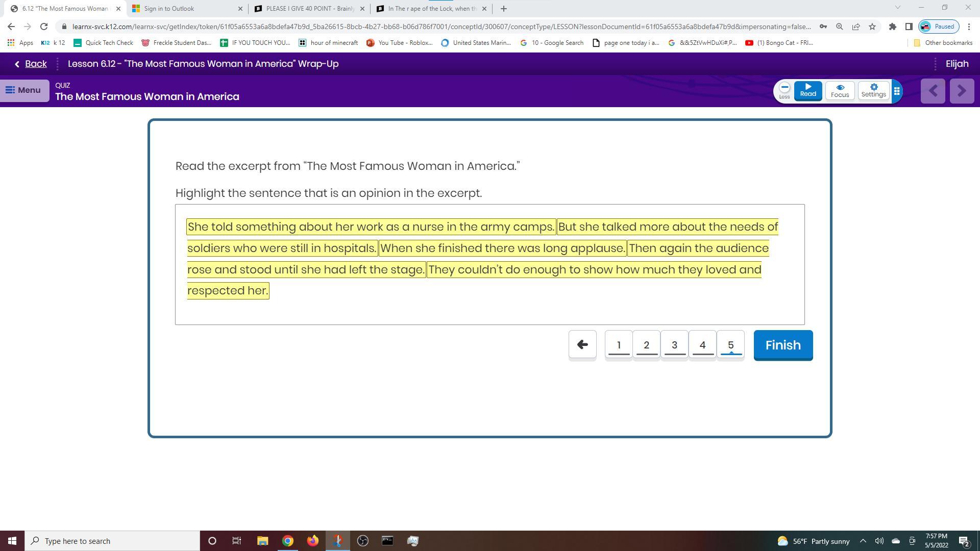Go to previous page with left chevron

click(933, 91)
